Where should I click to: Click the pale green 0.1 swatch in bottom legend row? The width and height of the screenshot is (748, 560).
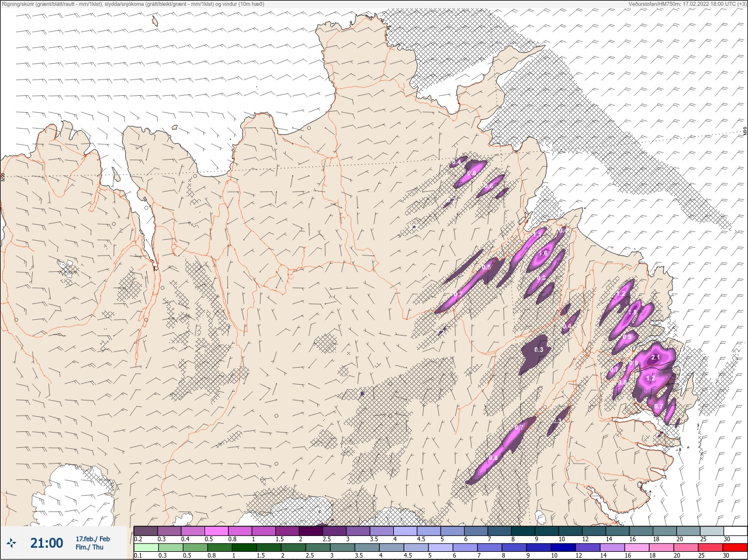[146, 548]
